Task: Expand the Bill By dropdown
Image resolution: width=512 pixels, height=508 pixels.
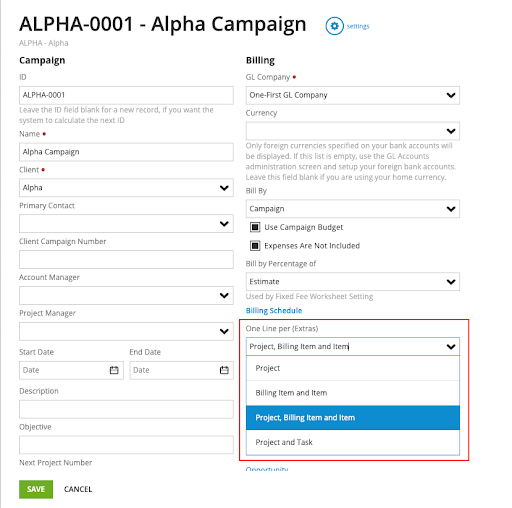Action: 353,209
